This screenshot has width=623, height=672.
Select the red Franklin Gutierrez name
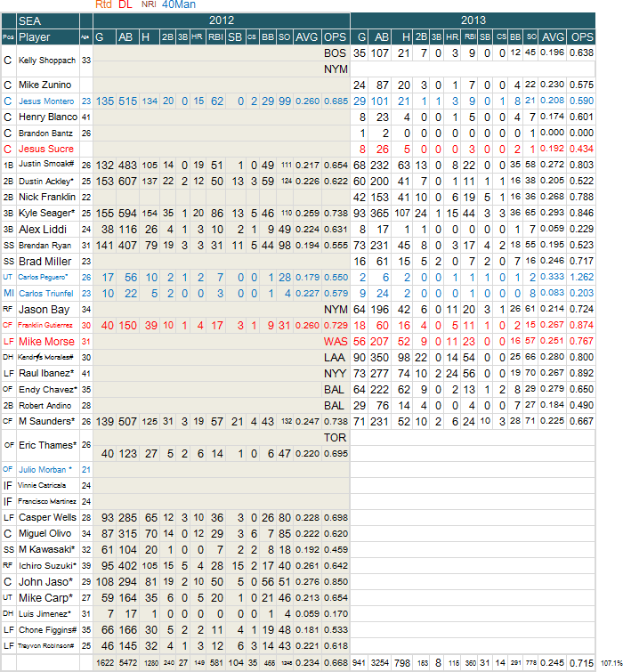click(45, 325)
